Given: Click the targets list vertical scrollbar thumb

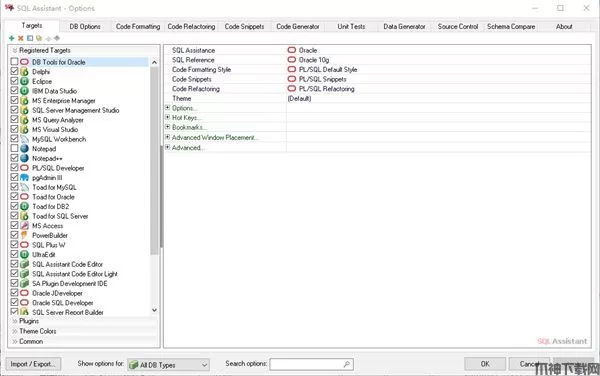Looking at the screenshot, I should (154, 161).
